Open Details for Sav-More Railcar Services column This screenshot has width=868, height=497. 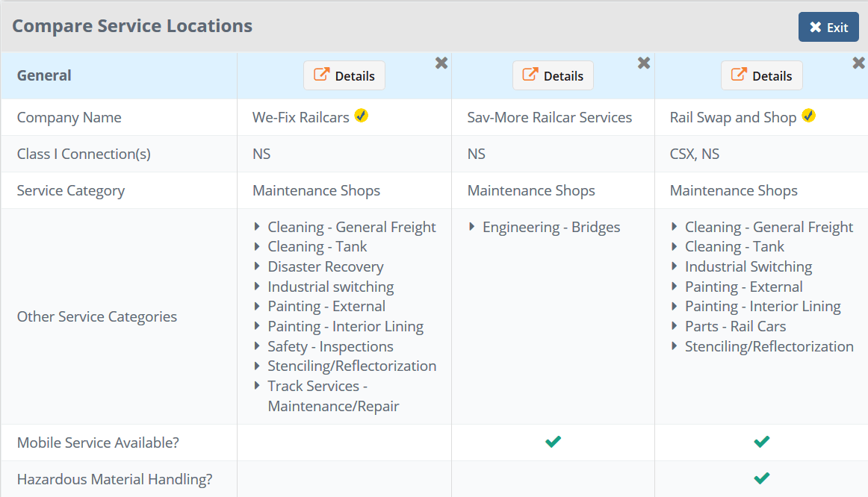[x=553, y=75]
